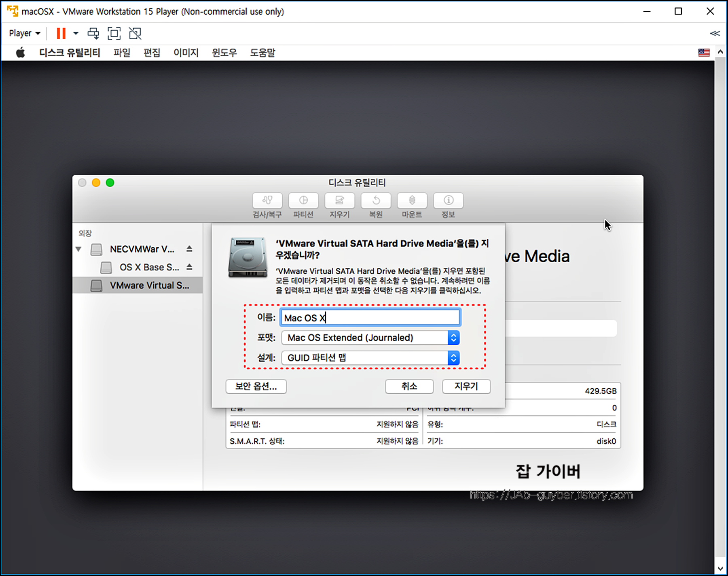Click the 취소 cancel button

point(409,386)
